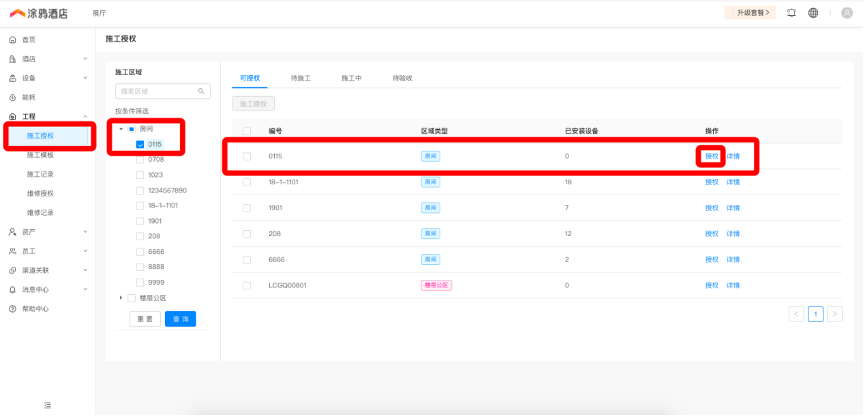The image size is (864, 416).
Task: Switch to the 可授权 tab
Action: pyautogui.click(x=250, y=78)
